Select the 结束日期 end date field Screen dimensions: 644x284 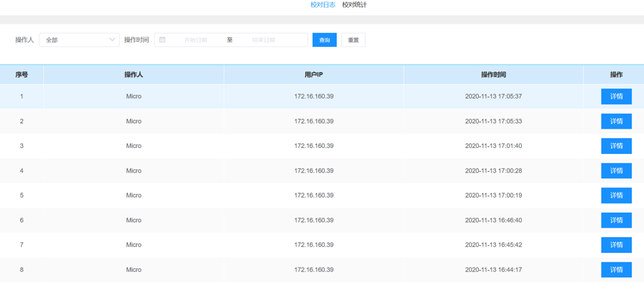click(x=264, y=40)
